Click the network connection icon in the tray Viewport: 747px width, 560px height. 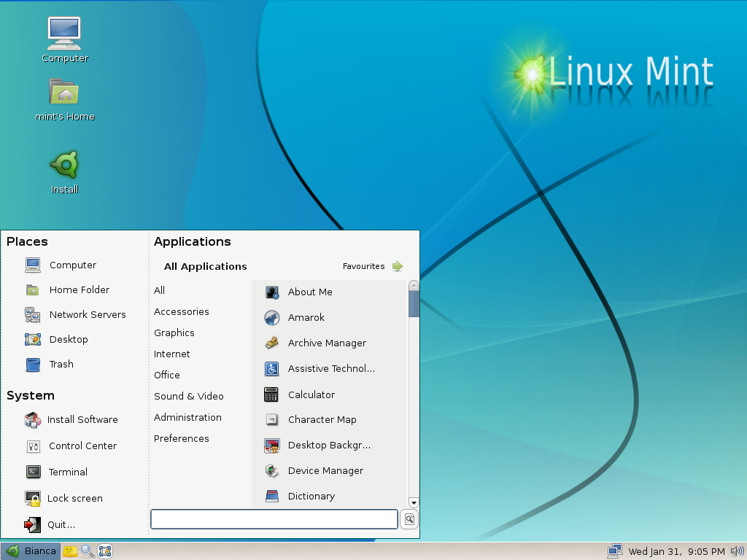click(x=614, y=551)
